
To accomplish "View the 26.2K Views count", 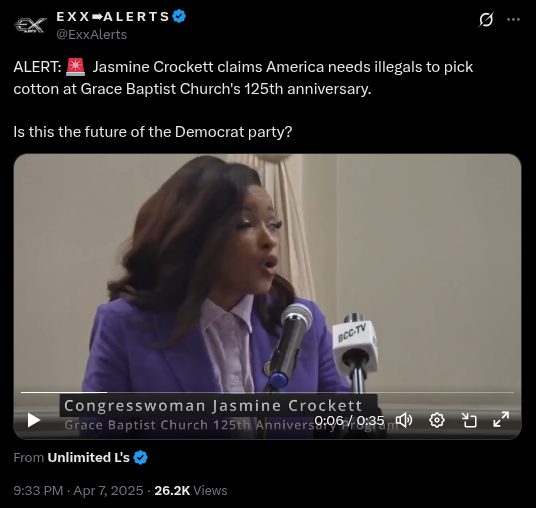I will pos(191,491).
